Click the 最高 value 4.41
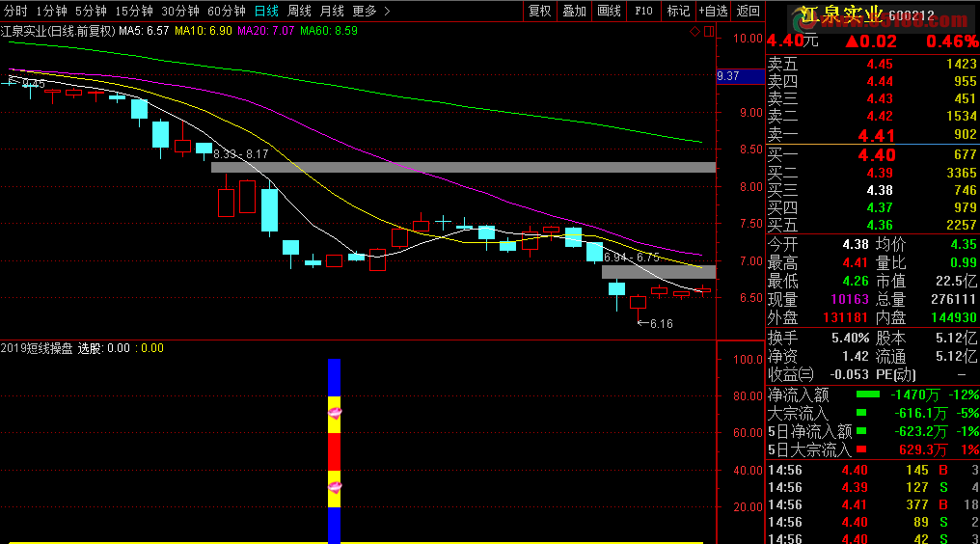This screenshot has height=544, width=980. (856, 262)
